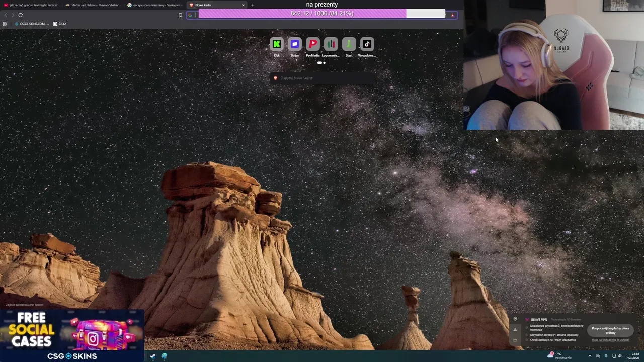Image resolution: width=644 pixels, height=362 pixels.
Task: Open the Start chess pawn shortcut
Action: [x=349, y=44]
